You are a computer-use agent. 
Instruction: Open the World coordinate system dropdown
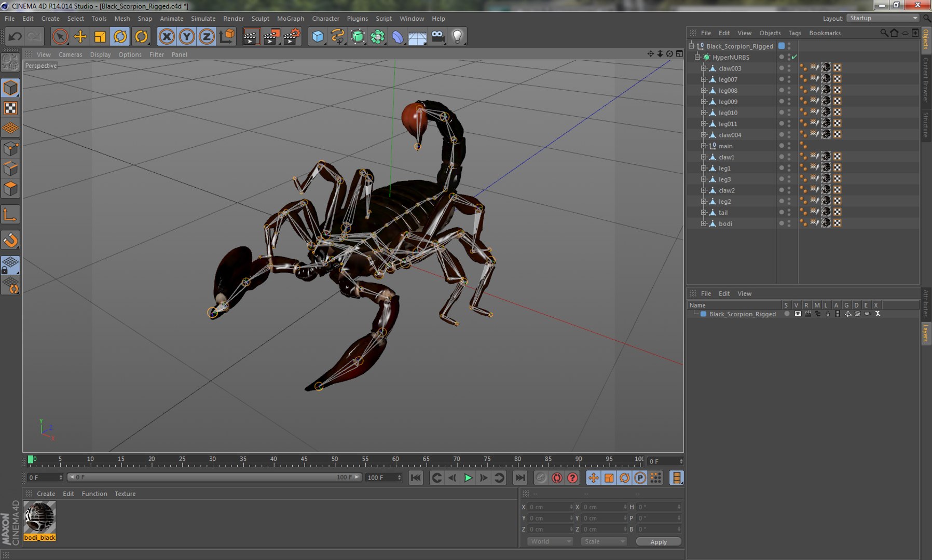[x=550, y=541]
